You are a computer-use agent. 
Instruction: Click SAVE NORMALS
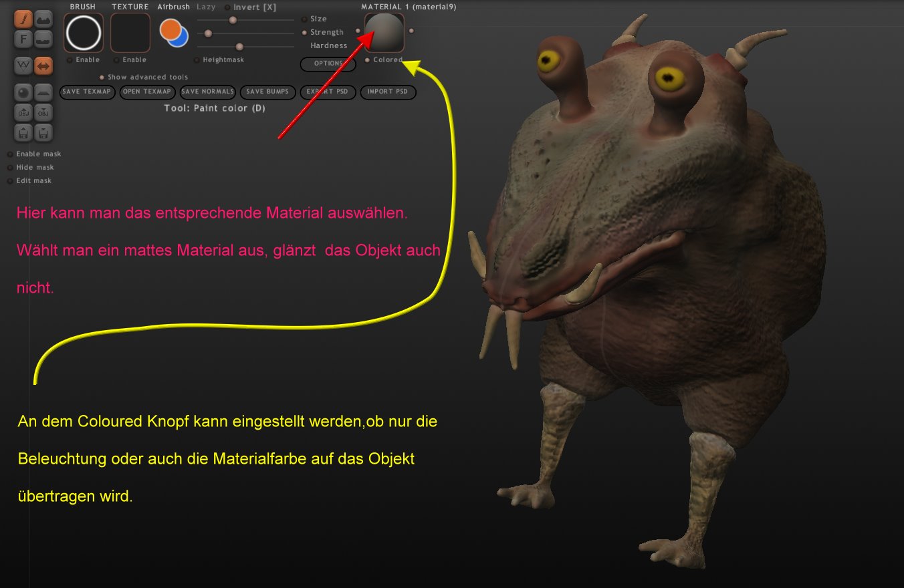coord(208,92)
